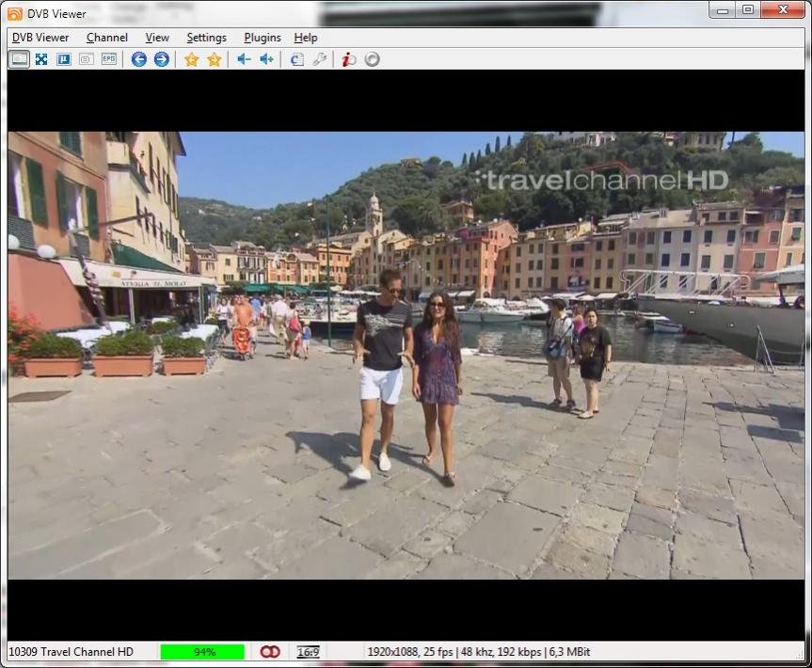This screenshot has width=812, height=668.
Task: Open the EPG program guide
Action: (x=109, y=59)
